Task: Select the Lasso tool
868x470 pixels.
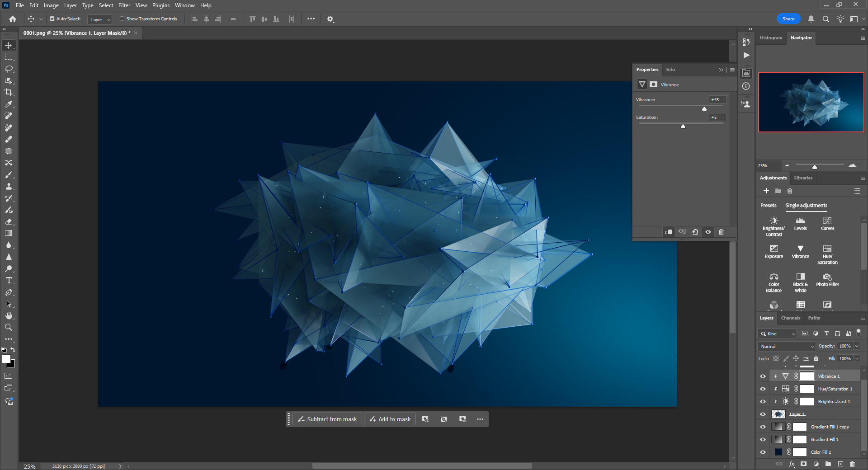Action: tap(9, 69)
